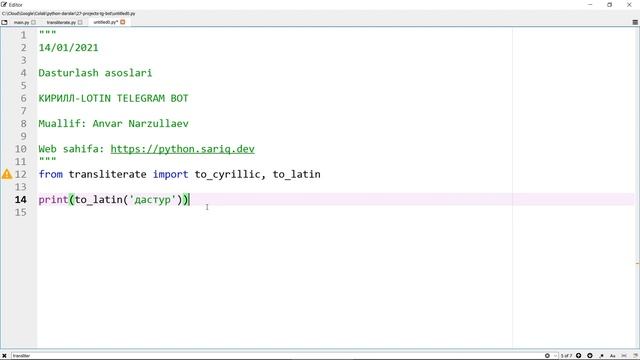
Task: Maximize or restore the Editor window
Action: click(x=609, y=4)
